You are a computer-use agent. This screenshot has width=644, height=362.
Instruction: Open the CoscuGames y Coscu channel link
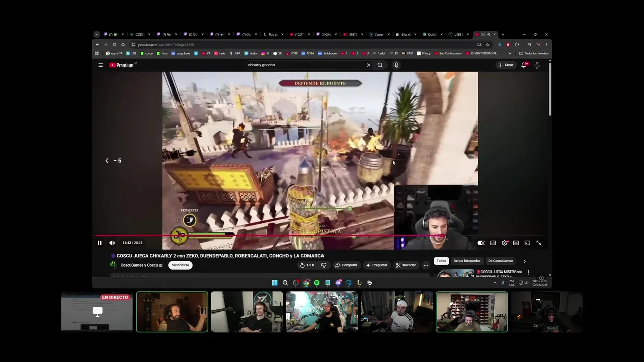point(139,265)
